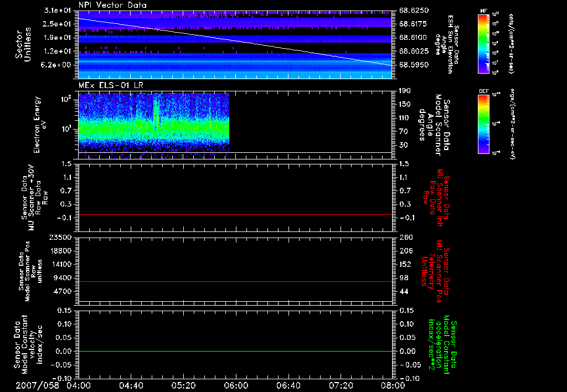The height and width of the screenshot is (392, 567).
Task: Click the "1.2e+01" sector tick value
Action: coord(58,51)
